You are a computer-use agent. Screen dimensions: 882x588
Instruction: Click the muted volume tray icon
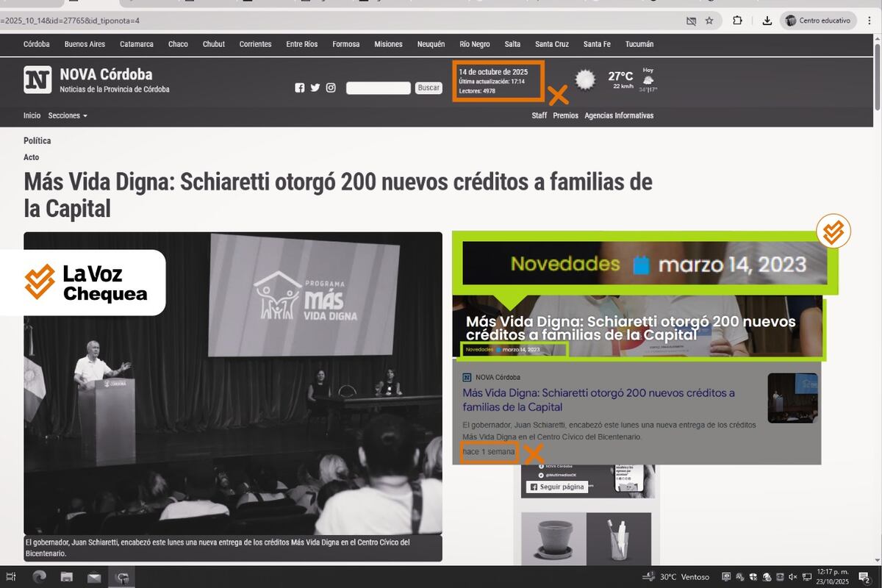coord(793,577)
